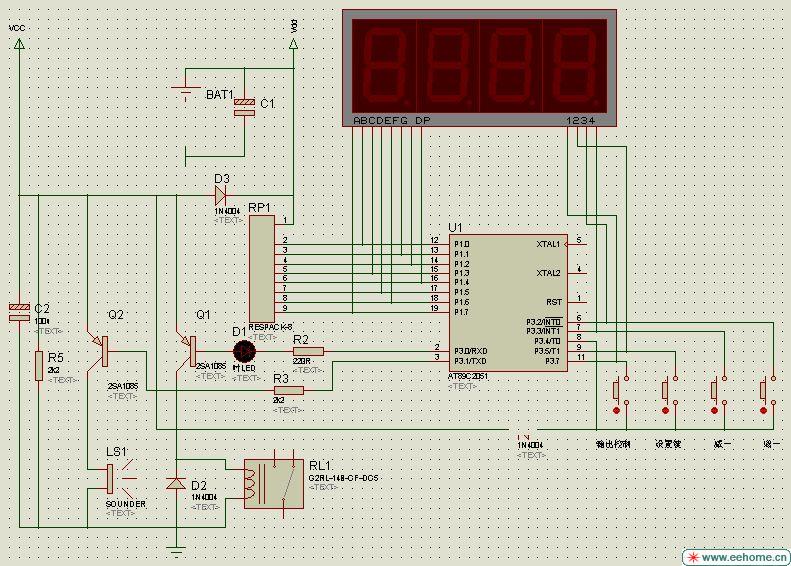791x566 pixels.
Task: Click the 输出控制 button caption
Action: pyautogui.click(x=613, y=444)
